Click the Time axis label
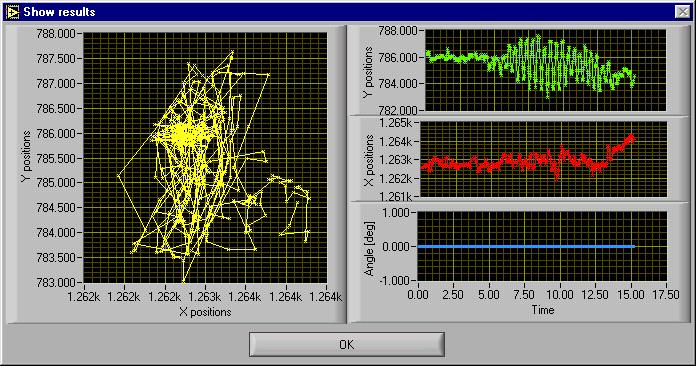 pos(543,310)
